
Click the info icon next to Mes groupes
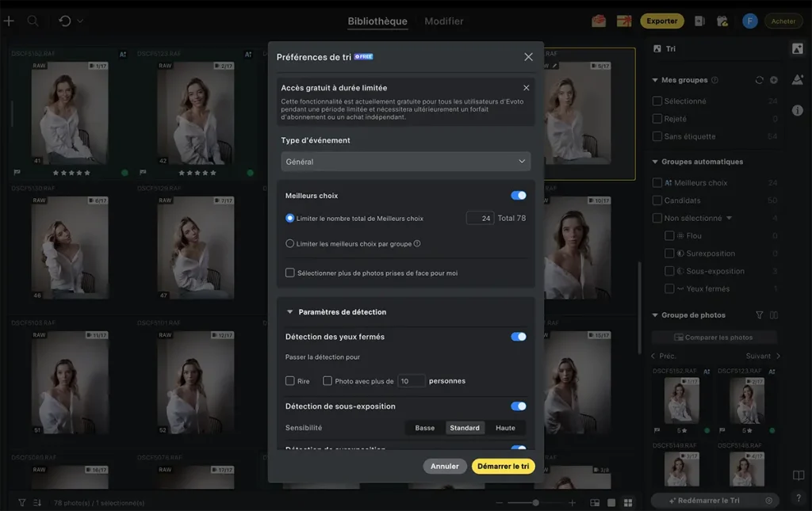pos(714,80)
